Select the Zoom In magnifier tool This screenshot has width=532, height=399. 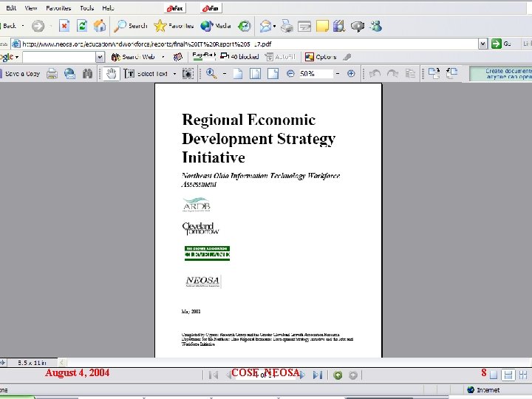click(211, 74)
